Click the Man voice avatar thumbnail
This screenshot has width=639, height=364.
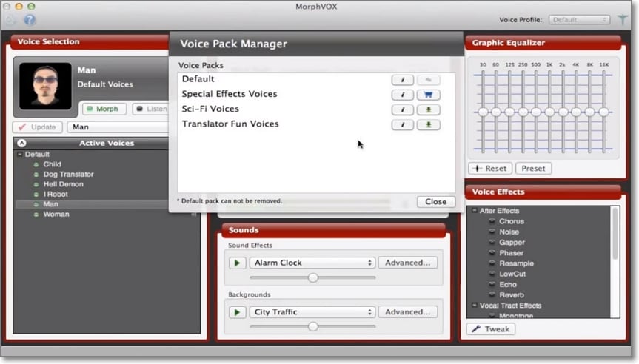coord(45,86)
